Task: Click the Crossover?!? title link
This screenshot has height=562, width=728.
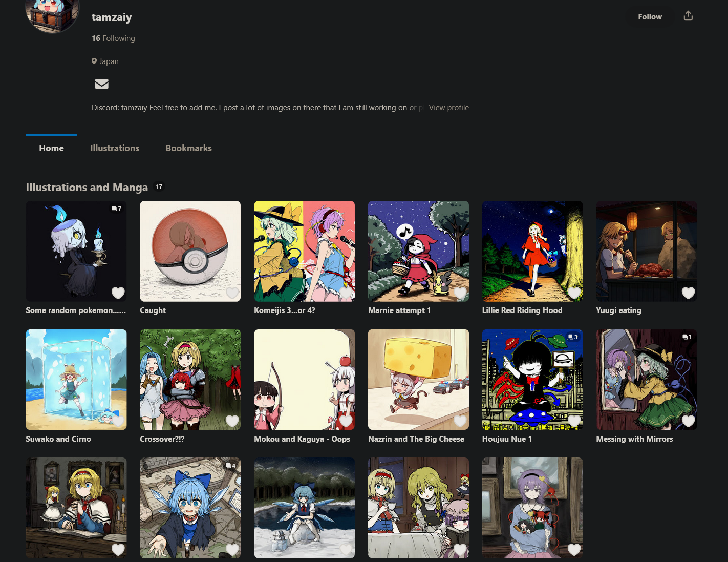Action: click(162, 439)
